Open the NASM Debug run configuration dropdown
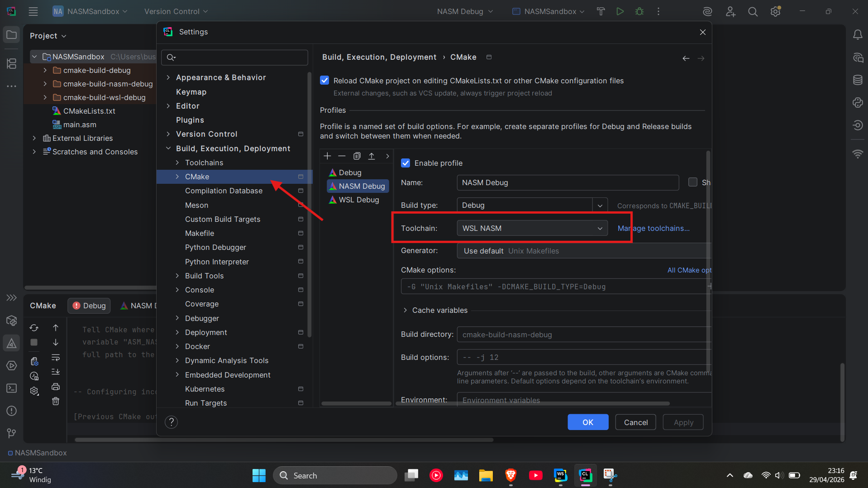This screenshot has height=488, width=868. (x=465, y=11)
